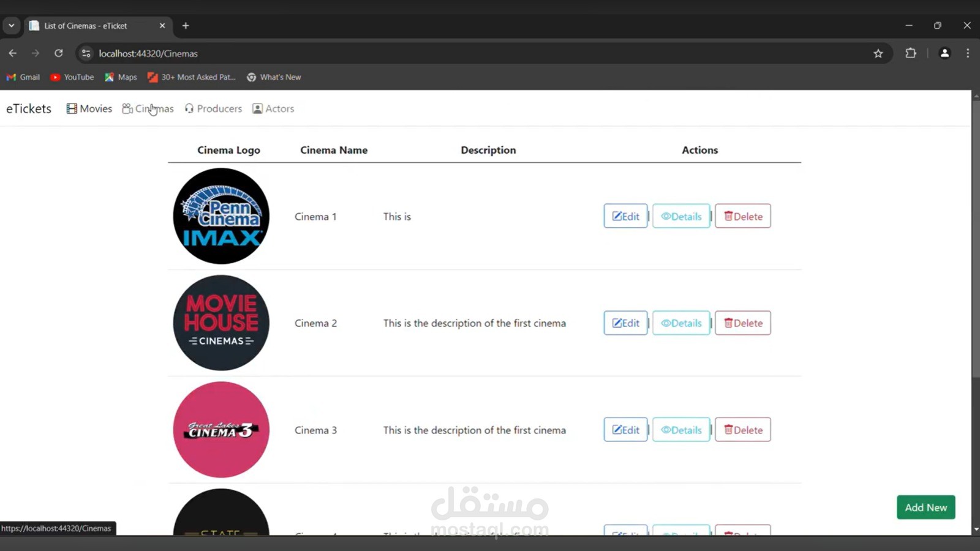Click the Cinema 3 row description text
Screen dimensions: 980x551
point(475,430)
